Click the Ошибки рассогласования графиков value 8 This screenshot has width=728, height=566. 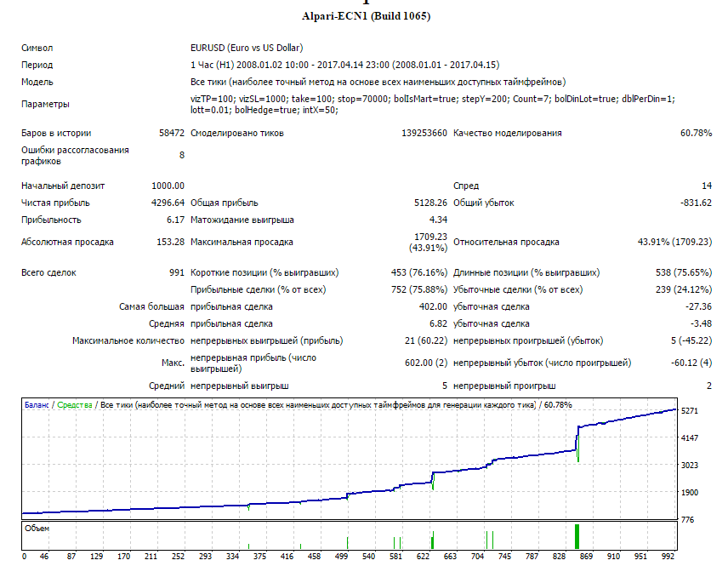pos(182,155)
